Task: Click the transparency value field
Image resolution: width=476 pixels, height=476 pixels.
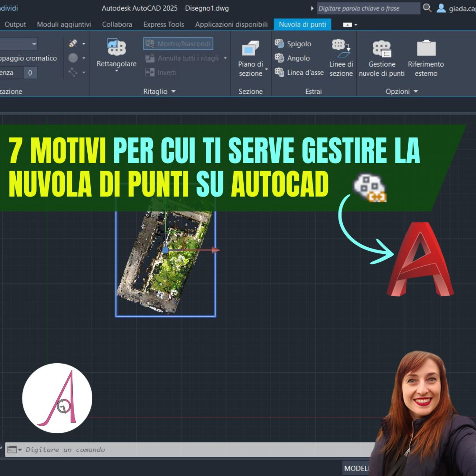Action: point(30,73)
